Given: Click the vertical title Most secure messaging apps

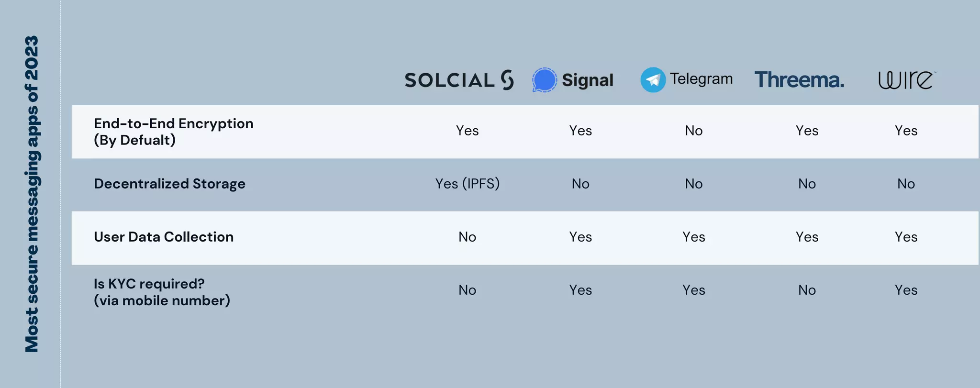Looking at the screenshot, I should click(x=32, y=194).
